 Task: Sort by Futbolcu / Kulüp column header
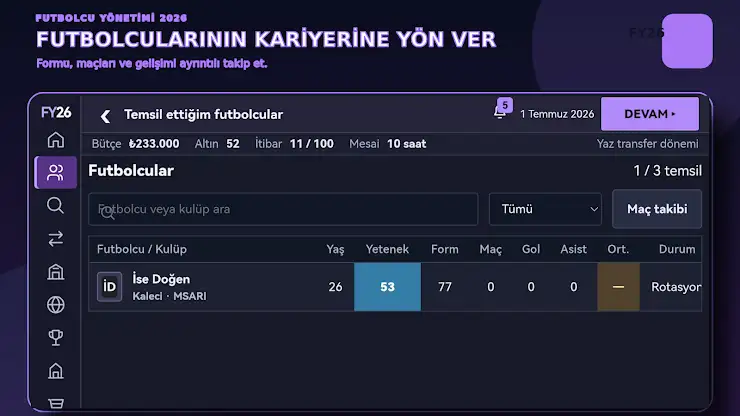pos(142,249)
